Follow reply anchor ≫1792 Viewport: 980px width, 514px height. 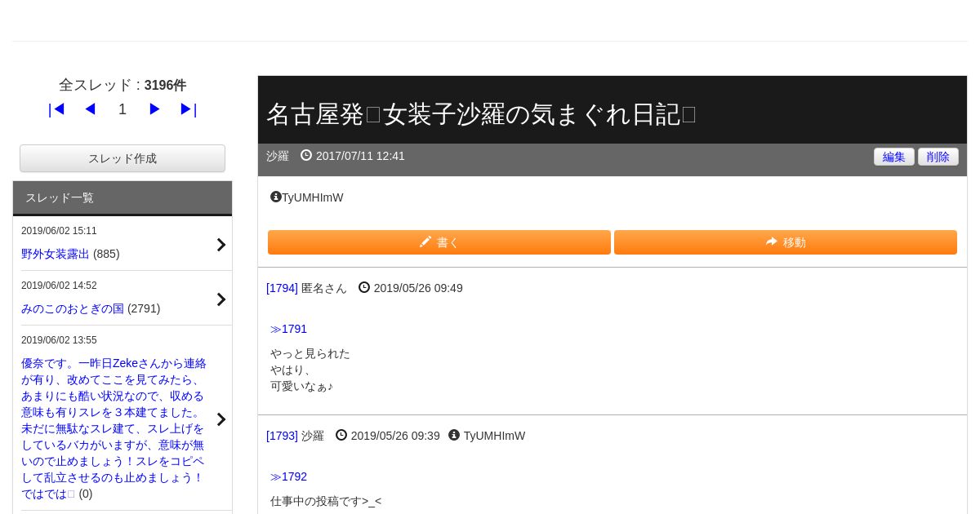[x=289, y=476]
